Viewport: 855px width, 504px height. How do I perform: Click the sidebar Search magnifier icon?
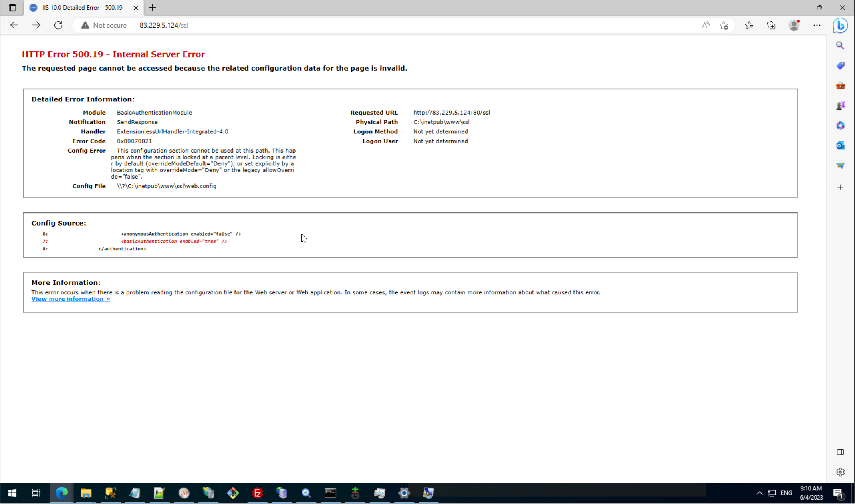click(840, 46)
